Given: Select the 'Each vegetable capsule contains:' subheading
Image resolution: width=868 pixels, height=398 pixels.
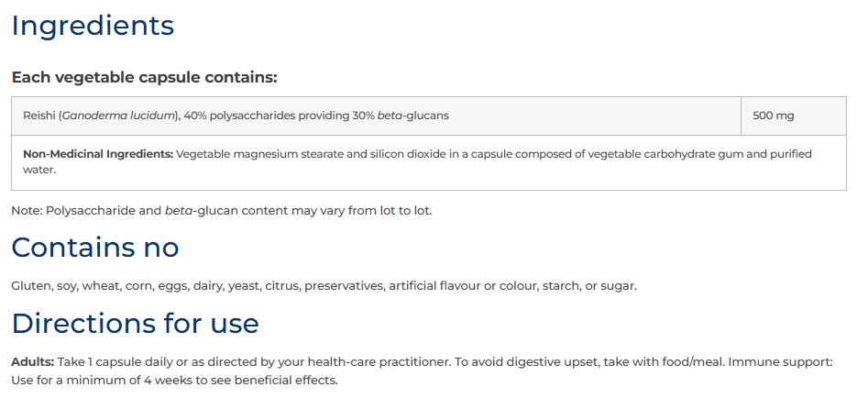Looking at the screenshot, I should pos(144,78).
